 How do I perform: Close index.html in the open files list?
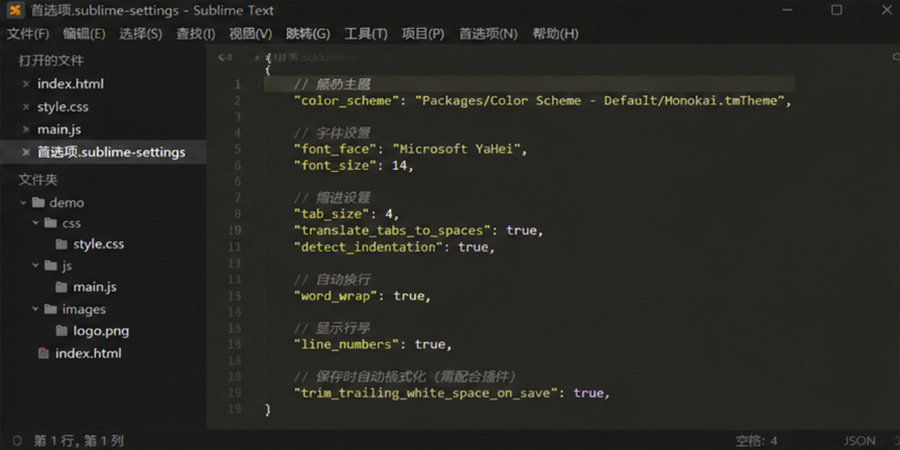point(26,84)
